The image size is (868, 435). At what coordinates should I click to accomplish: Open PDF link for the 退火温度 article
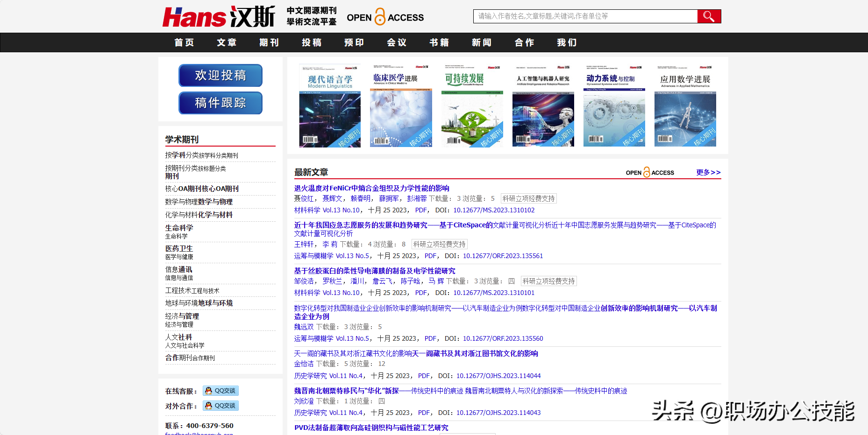(420, 210)
